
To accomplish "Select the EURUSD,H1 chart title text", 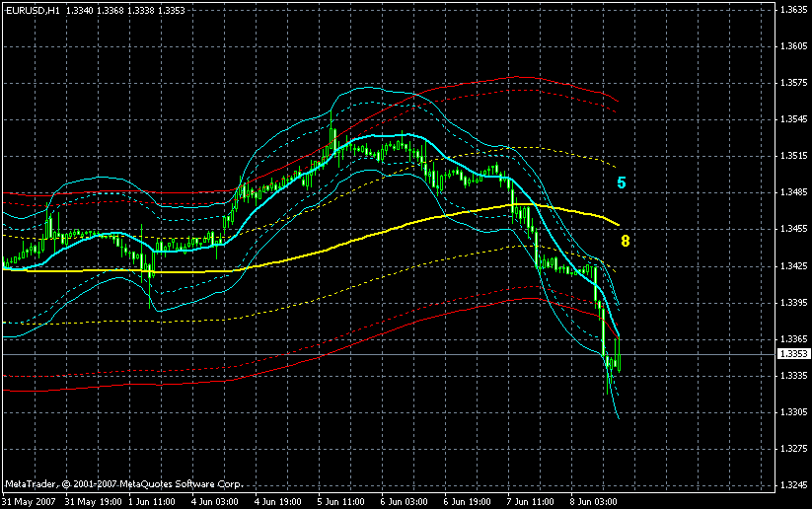I will click(x=33, y=10).
